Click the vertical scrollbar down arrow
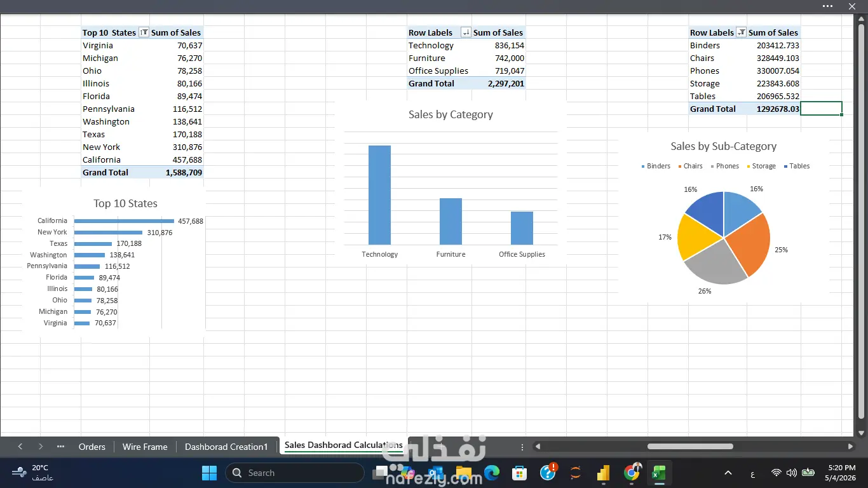 (x=862, y=432)
